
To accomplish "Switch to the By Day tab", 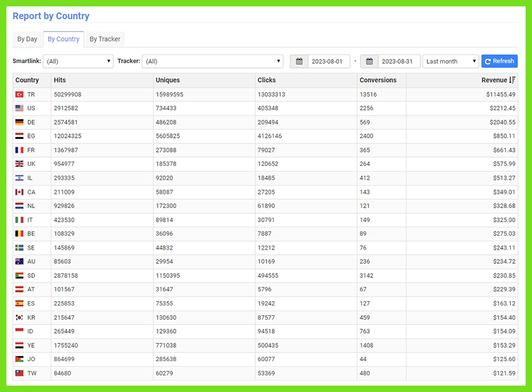I will (27, 39).
